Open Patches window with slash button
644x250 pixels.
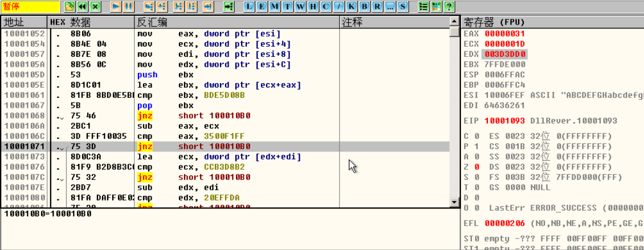point(339,6)
